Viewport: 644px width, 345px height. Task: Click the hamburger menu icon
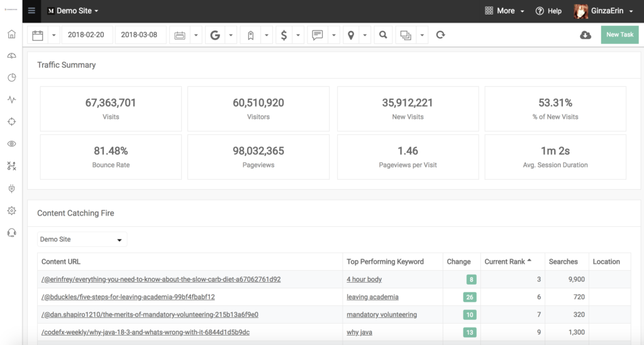click(x=31, y=11)
